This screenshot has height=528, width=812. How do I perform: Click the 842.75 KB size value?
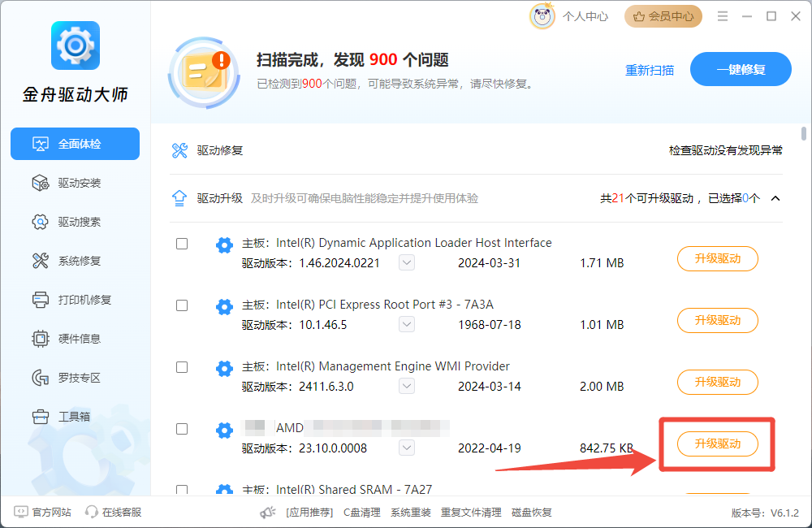[607, 448]
